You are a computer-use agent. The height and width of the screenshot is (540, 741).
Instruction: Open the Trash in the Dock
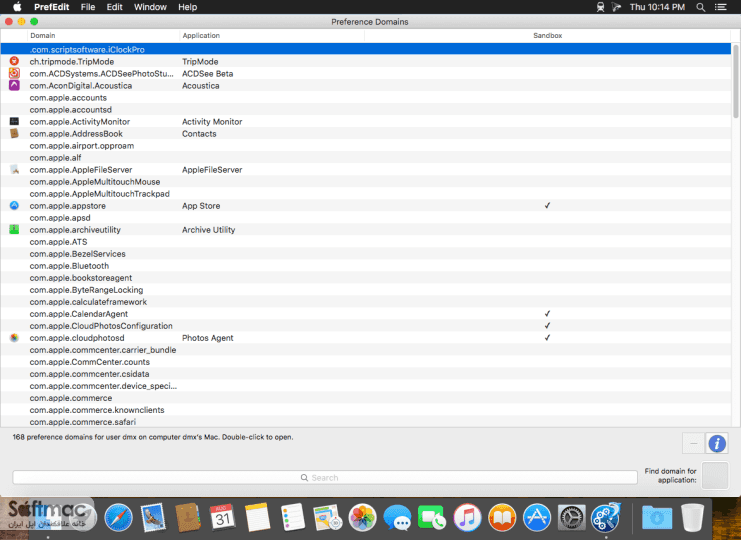(692, 517)
